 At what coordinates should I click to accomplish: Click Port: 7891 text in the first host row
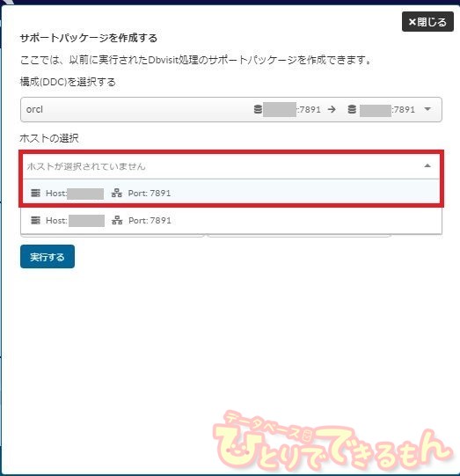point(150,193)
